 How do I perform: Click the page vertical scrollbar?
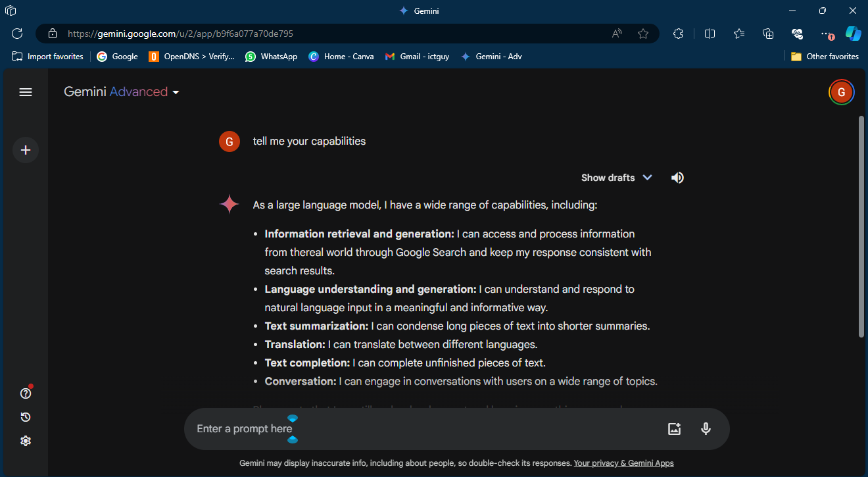[861, 227]
